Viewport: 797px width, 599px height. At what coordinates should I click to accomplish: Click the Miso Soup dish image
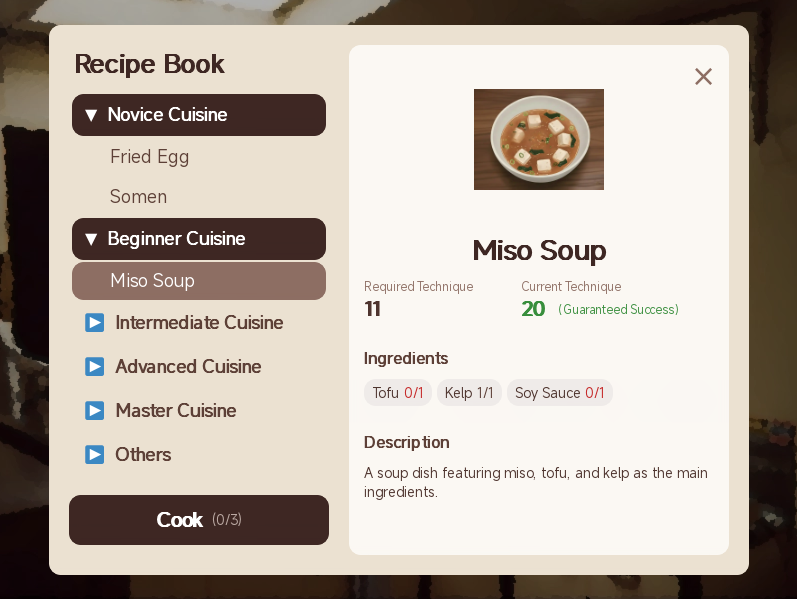(538, 139)
